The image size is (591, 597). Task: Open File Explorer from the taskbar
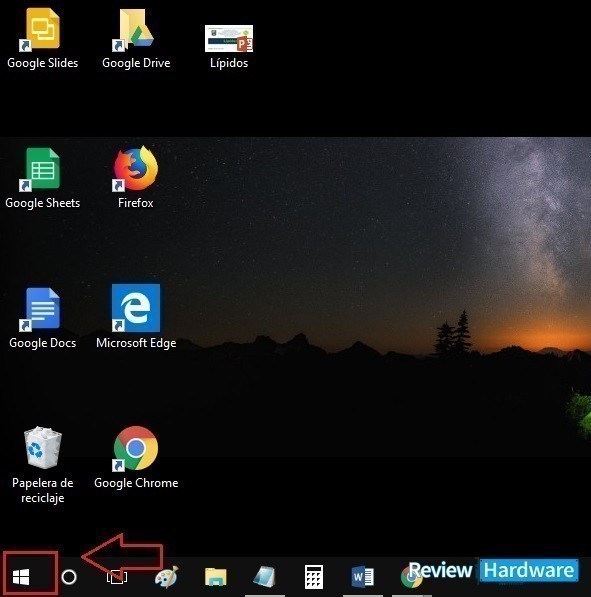coord(216,577)
